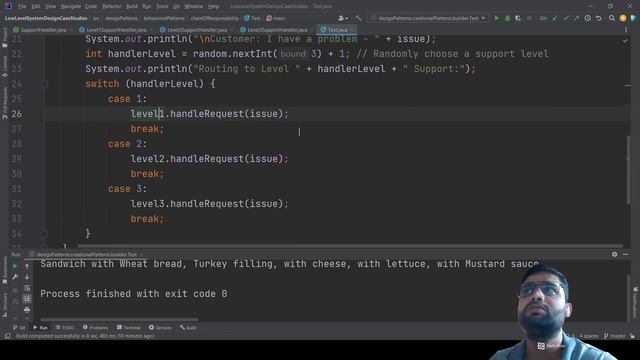Viewport: 640px width, 360px height.
Task: Open the Git tool window button
Action: pyautogui.click(x=19, y=327)
